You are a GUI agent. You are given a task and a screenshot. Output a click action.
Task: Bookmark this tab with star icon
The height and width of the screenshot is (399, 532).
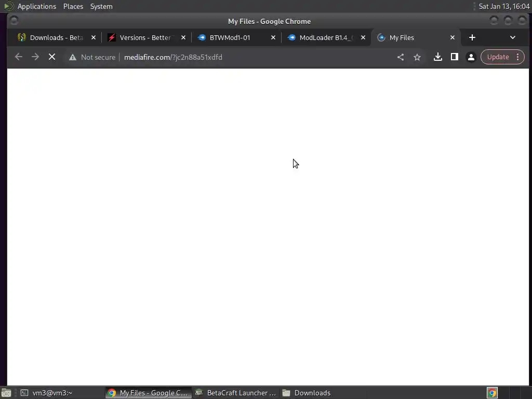coord(417,57)
